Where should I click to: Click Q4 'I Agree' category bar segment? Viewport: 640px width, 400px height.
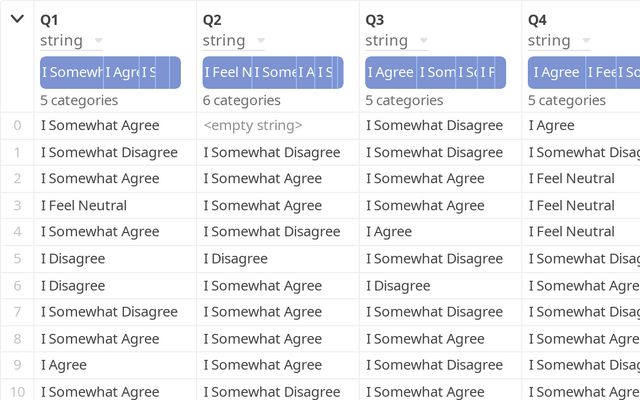pos(555,73)
